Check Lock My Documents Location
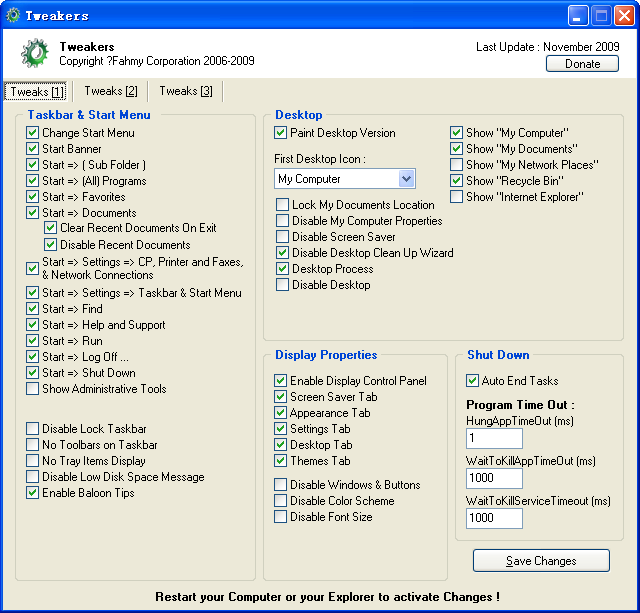Screen dimensions: 640x613 pyautogui.click(x=282, y=204)
